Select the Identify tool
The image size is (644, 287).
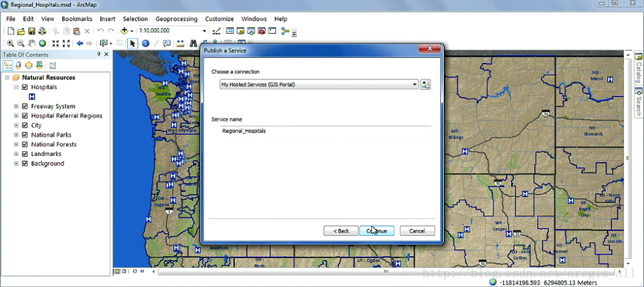coord(146,43)
